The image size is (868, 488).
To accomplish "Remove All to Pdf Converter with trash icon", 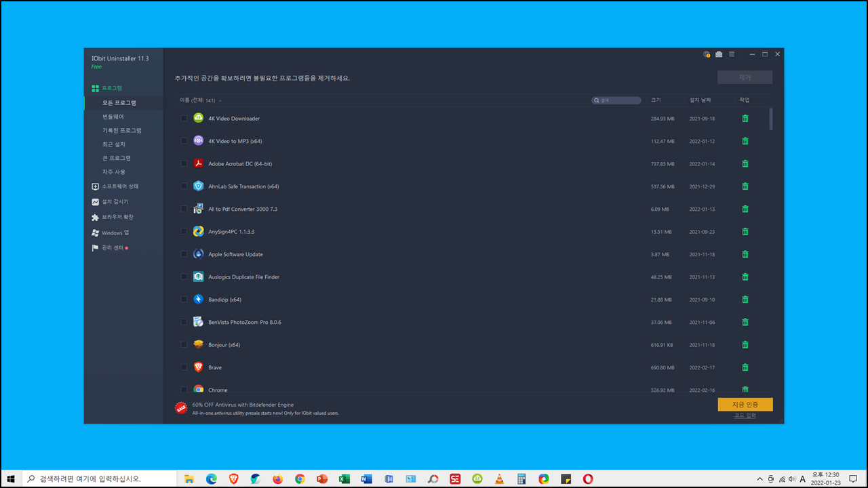I will click(x=745, y=209).
